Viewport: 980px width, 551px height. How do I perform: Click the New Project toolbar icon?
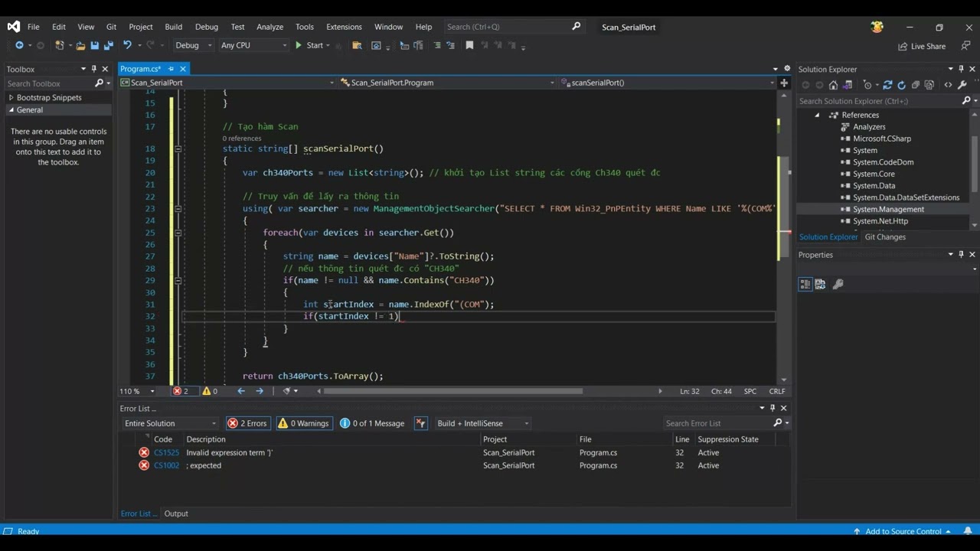pyautogui.click(x=60, y=46)
